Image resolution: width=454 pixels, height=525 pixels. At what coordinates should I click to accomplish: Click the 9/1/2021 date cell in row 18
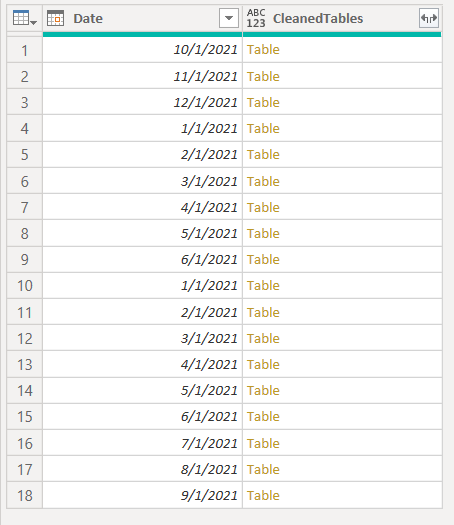click(x=142, y=496)
